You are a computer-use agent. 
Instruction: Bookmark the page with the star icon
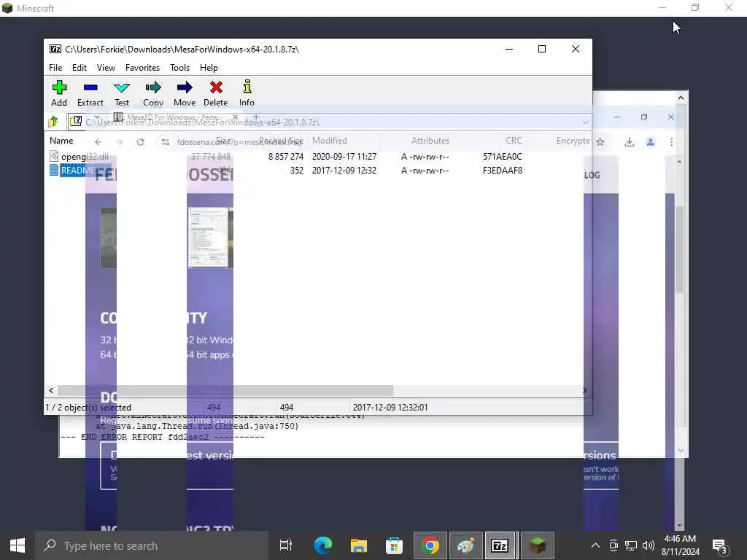pyautogui.click(x=600, y=142)
